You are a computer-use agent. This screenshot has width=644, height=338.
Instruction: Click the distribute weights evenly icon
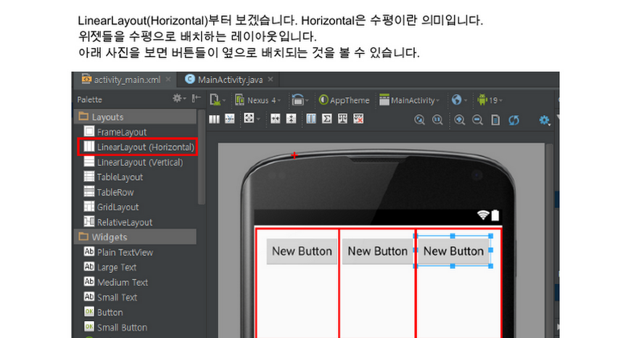311,119
